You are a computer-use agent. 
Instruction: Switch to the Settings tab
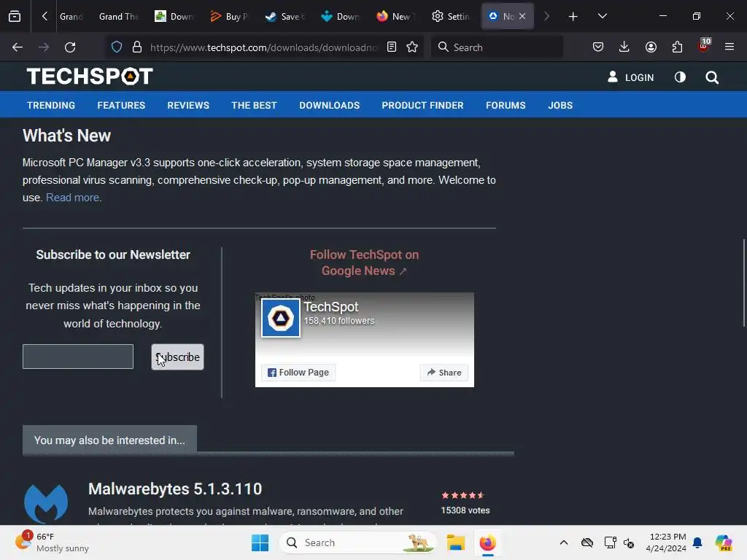click(450, 17)
